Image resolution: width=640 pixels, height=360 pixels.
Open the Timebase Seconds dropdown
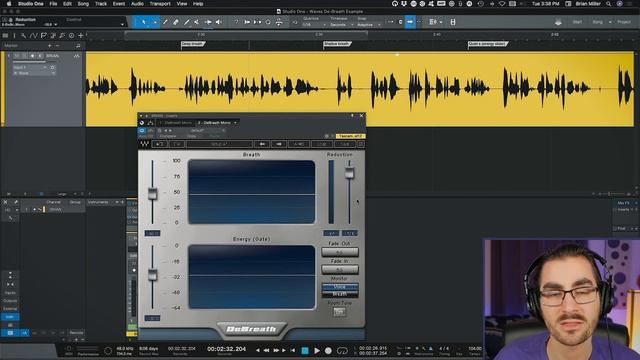(341, 25)
